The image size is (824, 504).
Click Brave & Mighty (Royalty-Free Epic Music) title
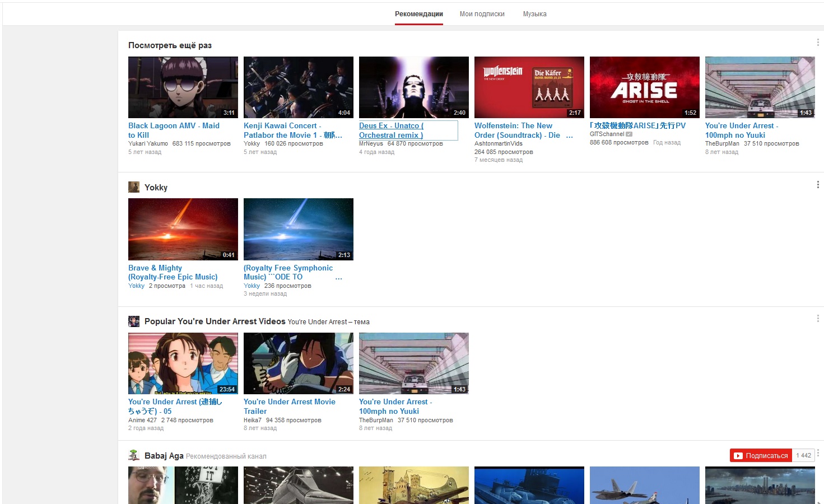tap(173, 272)
